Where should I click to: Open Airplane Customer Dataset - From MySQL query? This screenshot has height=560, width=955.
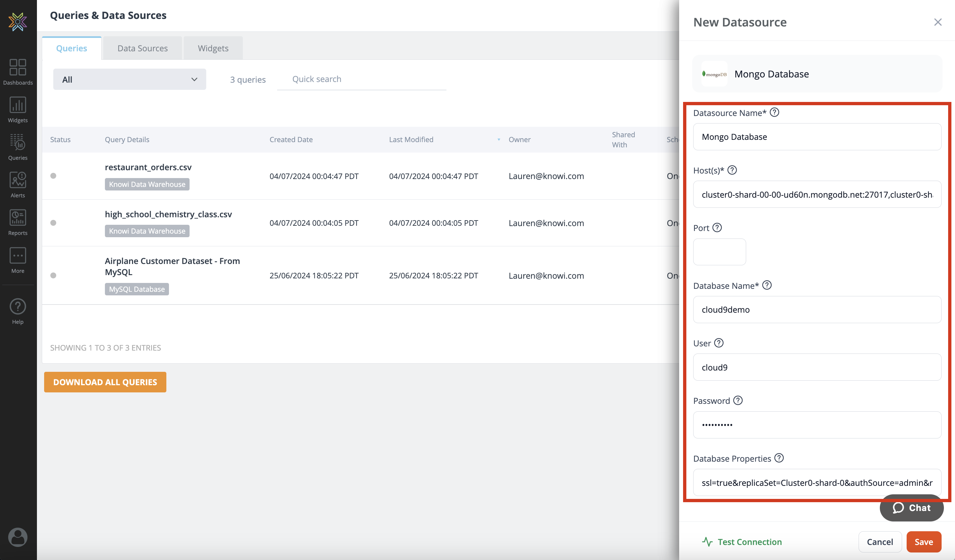coord(173,266)
